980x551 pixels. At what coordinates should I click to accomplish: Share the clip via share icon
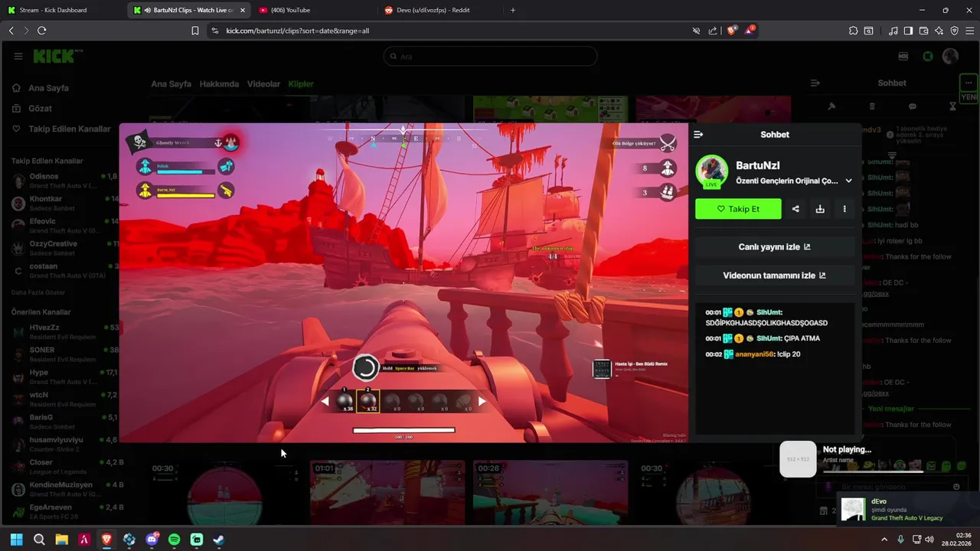pos(795,209)
